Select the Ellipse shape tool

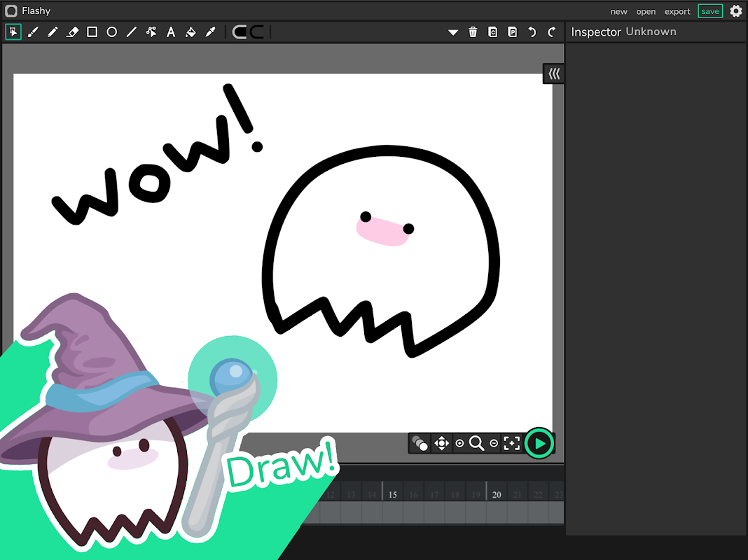tap(111, 32)
